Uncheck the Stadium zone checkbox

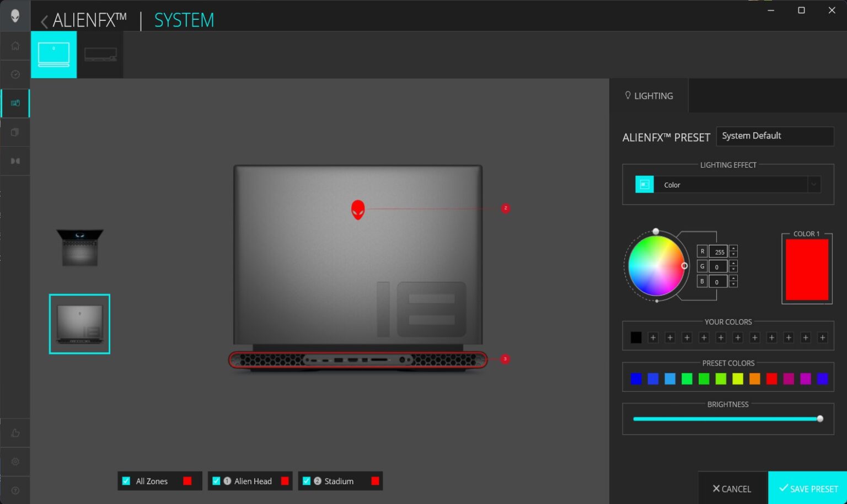pyautogui.click(x=307, y=481)
